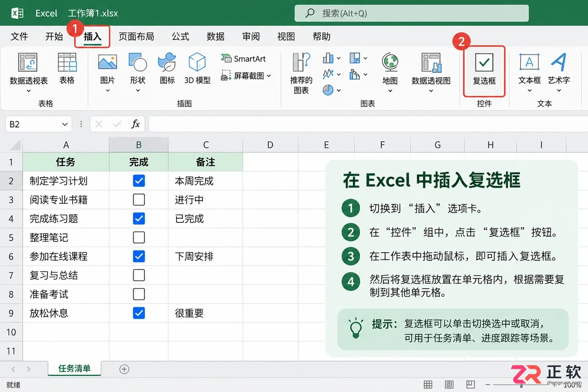Image resolution: width=588 pixels, height=392 pixels.
Task: Switch to Normal view in status bar
Action: [x=428, y=384]
